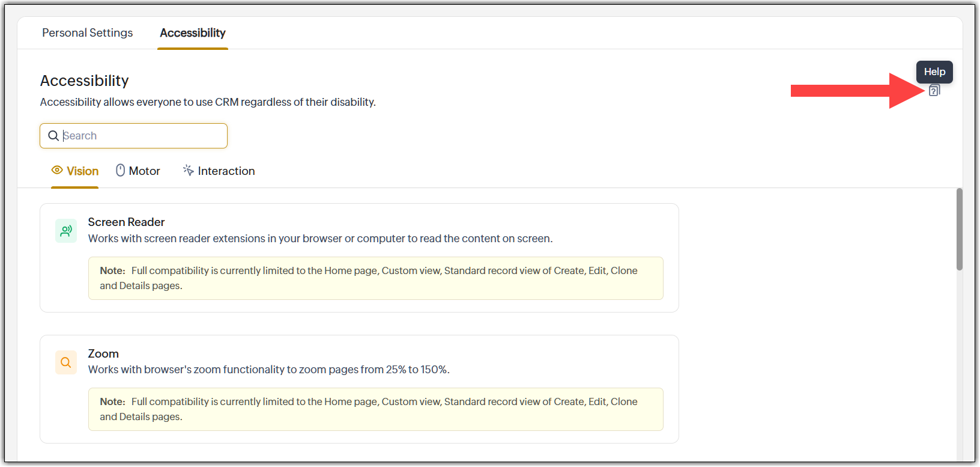Open the Personal Settings tab
Image resolution: width=980 pixels, height=467 pixels.
88,33
